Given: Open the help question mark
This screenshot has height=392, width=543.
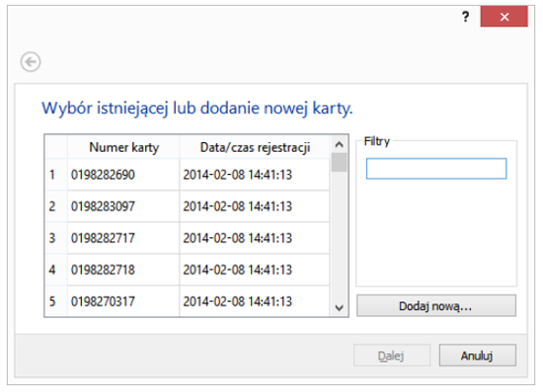Looking at the screenshot, I should [x=466, y=17].
